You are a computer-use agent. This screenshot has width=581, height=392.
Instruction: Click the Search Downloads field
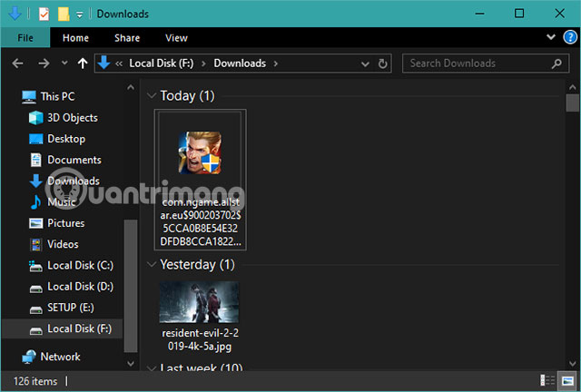(486, 64)
